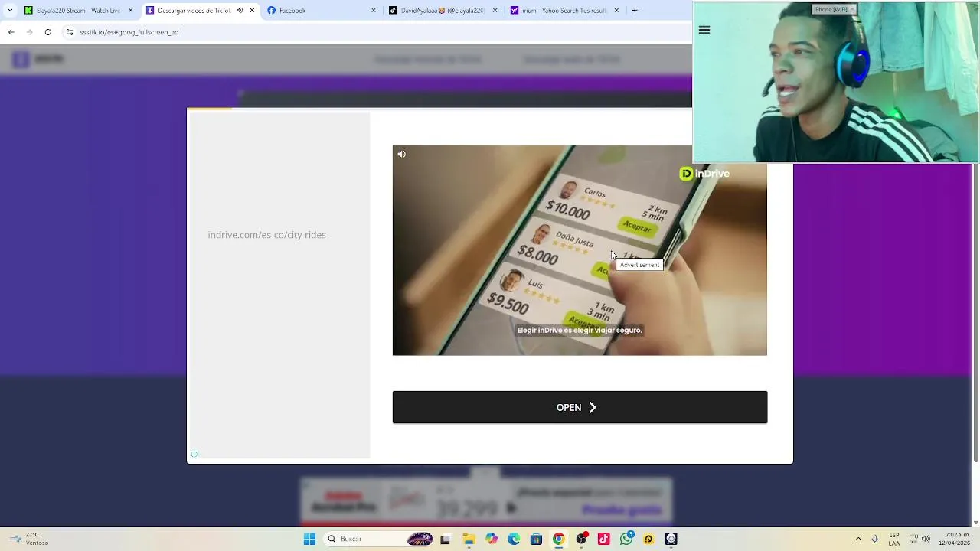
Task: Switch to Facebook tab
Action: point(322,11)
